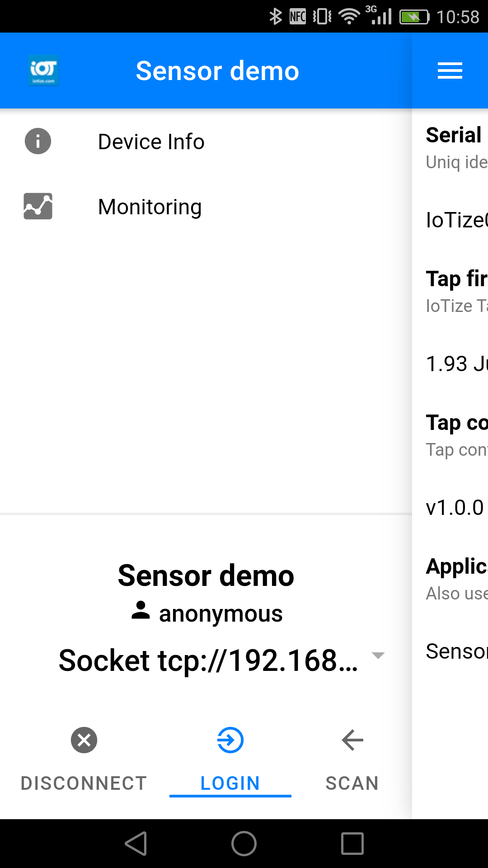Tap the Sensor demo header title
This screenshot has height=868, width=488.
tap(217, 71)
